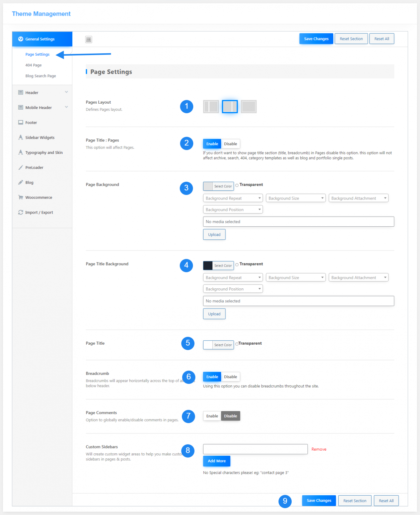420x515 pixels.
Task: Open Blog settings via the pencil icon
Action: pyautogui.click(x=21, y=182)
